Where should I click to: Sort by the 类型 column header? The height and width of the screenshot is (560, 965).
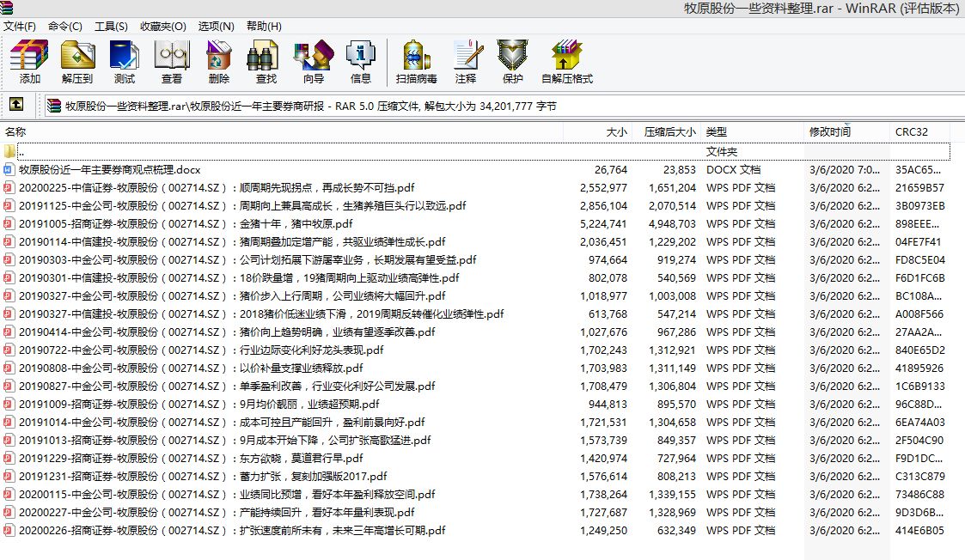752,131
